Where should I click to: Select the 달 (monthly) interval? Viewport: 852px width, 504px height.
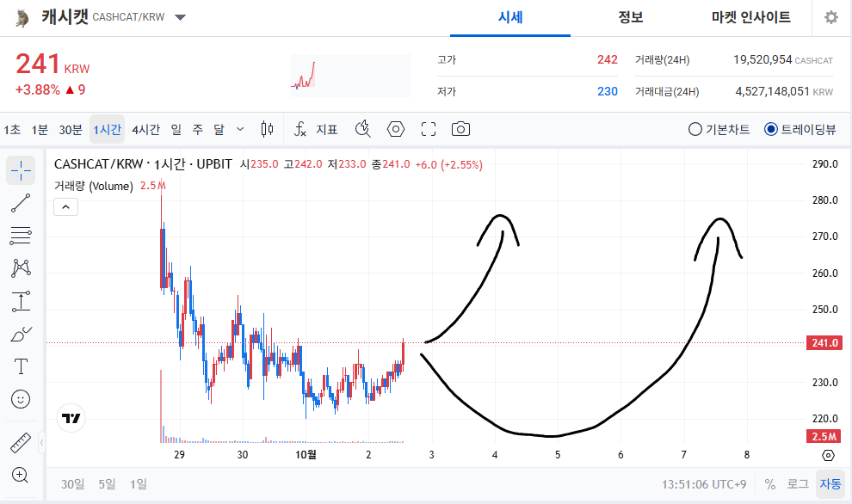coord(219,129)
